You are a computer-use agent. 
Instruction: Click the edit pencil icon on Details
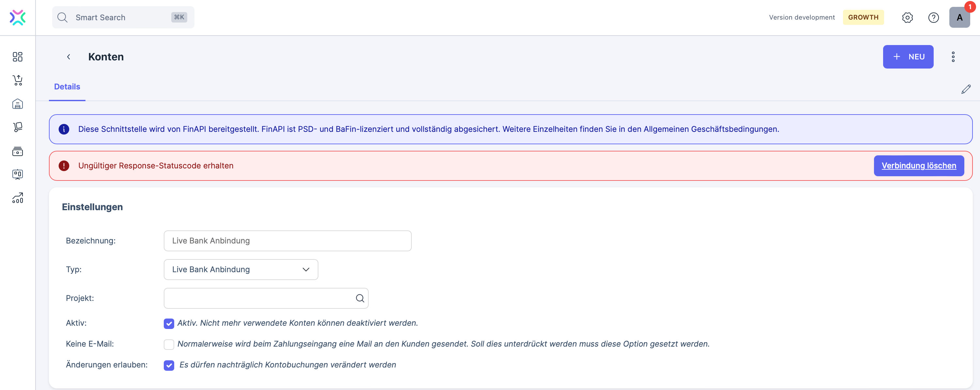pyautogui.click(x=966, y=89)
